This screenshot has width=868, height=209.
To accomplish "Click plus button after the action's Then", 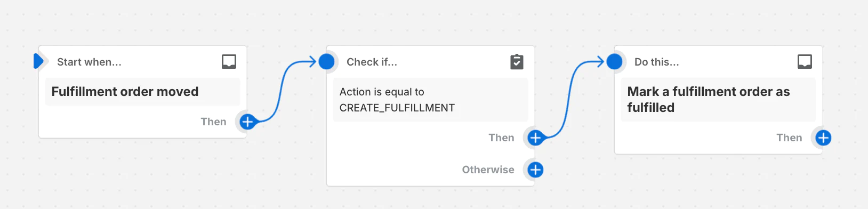I will [x=823, y=138].
